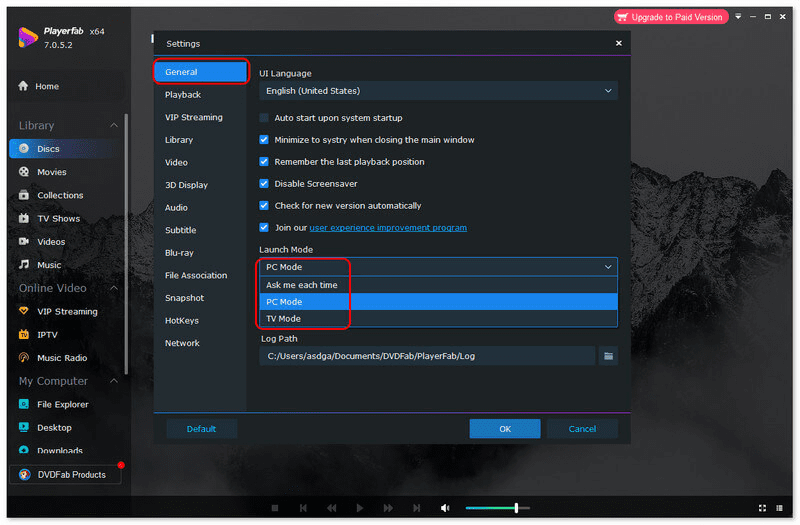
Task: Open the user experience improvement program link
Action: click(388, 228)
